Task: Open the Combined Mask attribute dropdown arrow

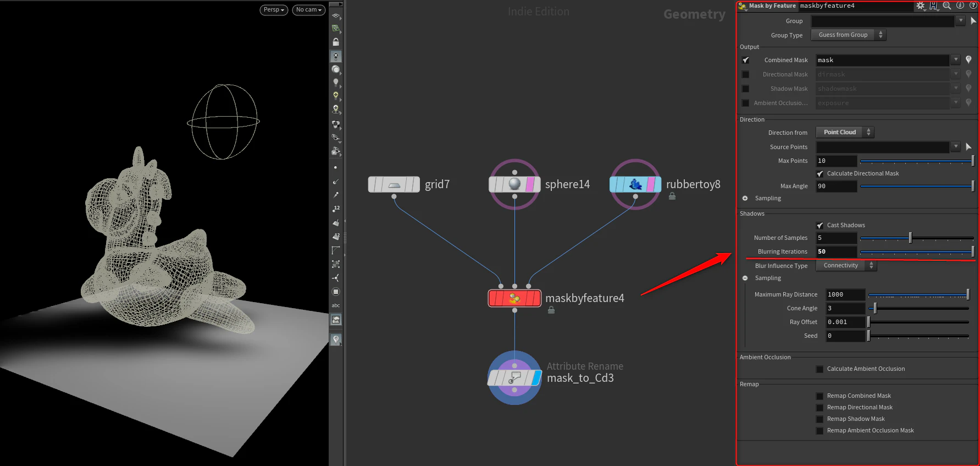Action: click(956, 60)
